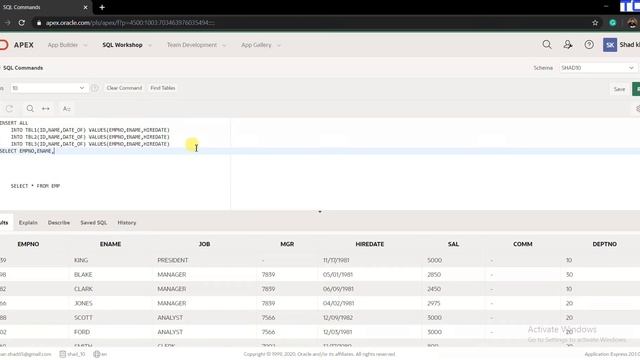Click the INSERT ALL line in the editor
The height and width of the screenshot is (360, 640).
click(14, 123)
